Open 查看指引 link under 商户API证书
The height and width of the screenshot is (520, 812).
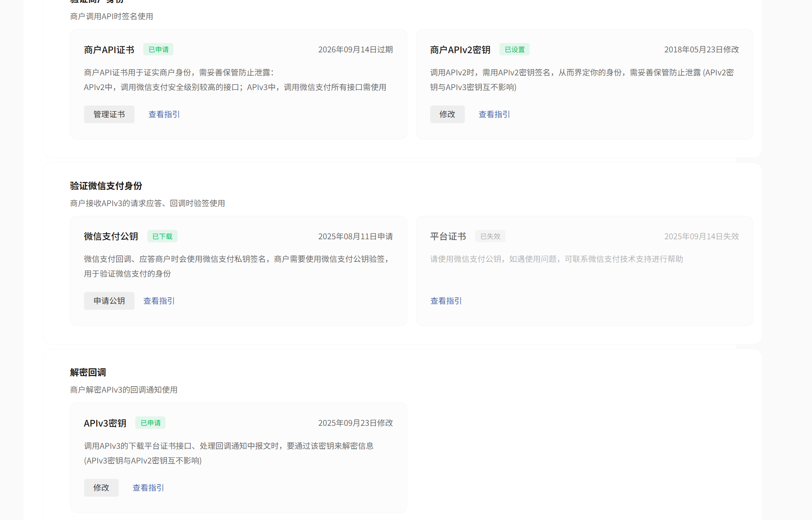164,114
